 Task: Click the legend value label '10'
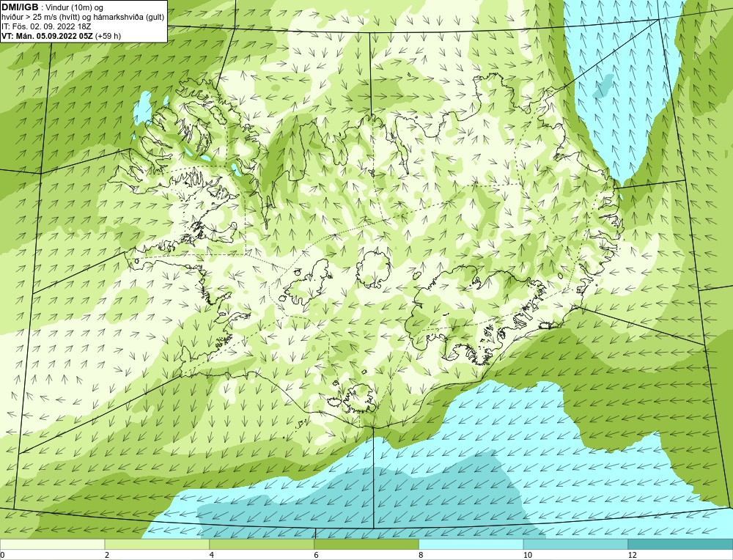pos(528,555)
